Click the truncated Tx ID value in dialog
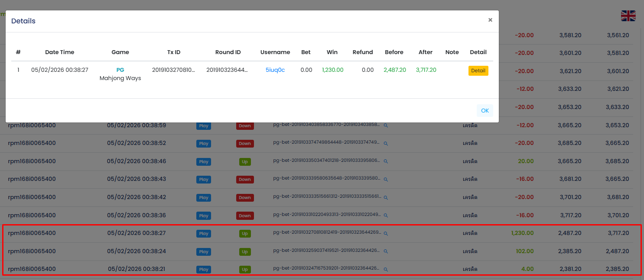Image resolution: width=644 pixels, height=280 pixels. coord(174,70)
